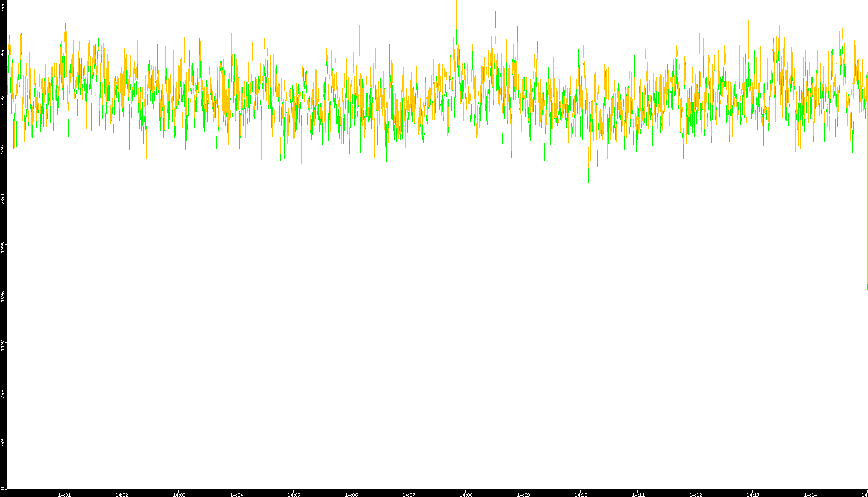Click the 2793 vertical axis label

pos(3,149)
